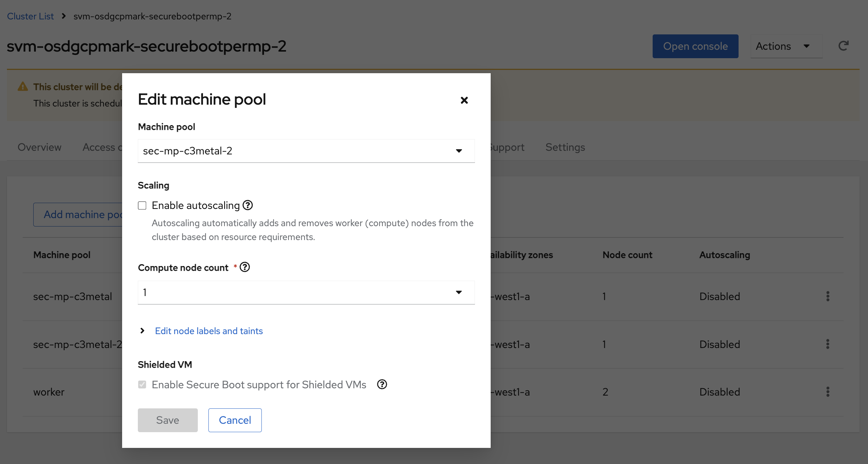
Task: Click the help icon beside Compute node count
Action: pyautogui.click(x=245, y=267)
